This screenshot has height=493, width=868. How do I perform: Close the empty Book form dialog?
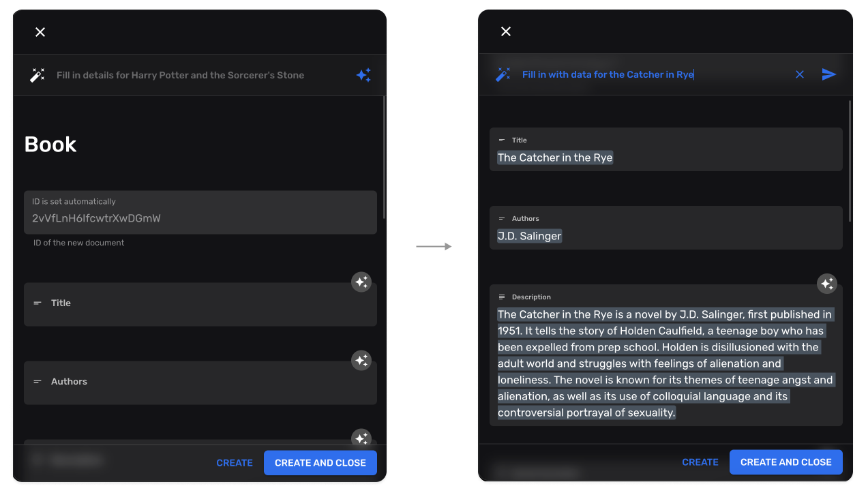pyautogui.click(x=40, y=32)
